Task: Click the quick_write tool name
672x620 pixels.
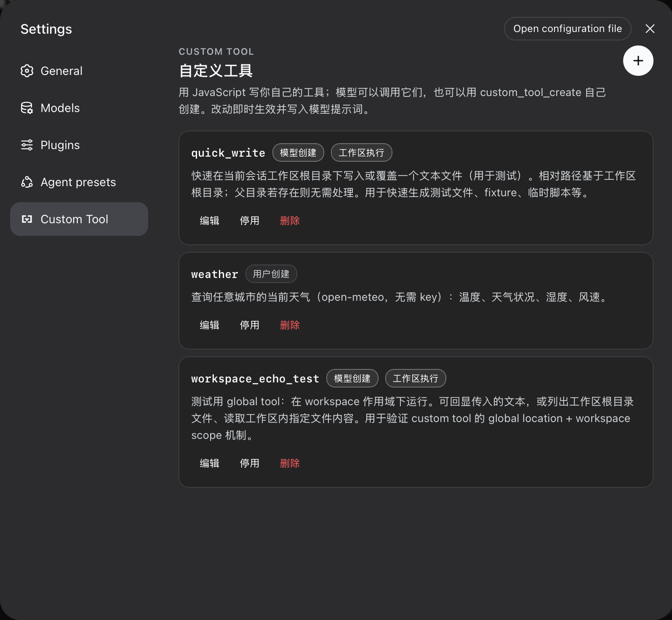Action: point(228,153)
